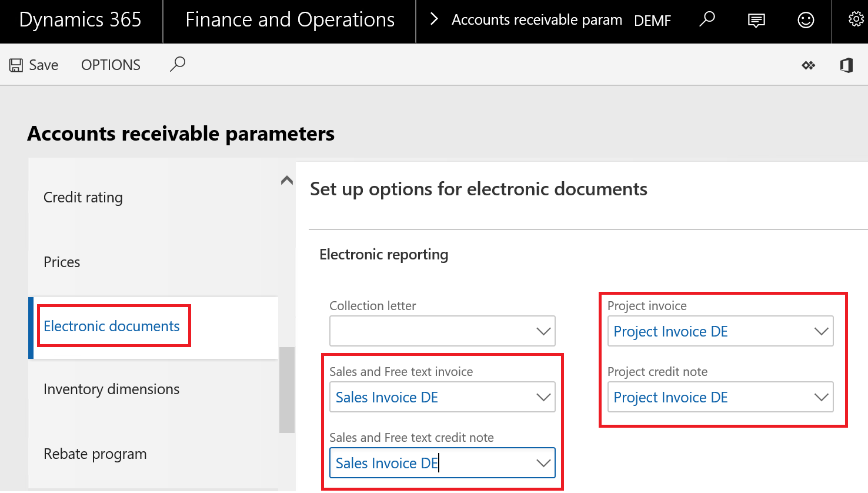Expand Sales and Free text credit note dropdown
Viewport: 868px width, 493px height.
(543, 463)
